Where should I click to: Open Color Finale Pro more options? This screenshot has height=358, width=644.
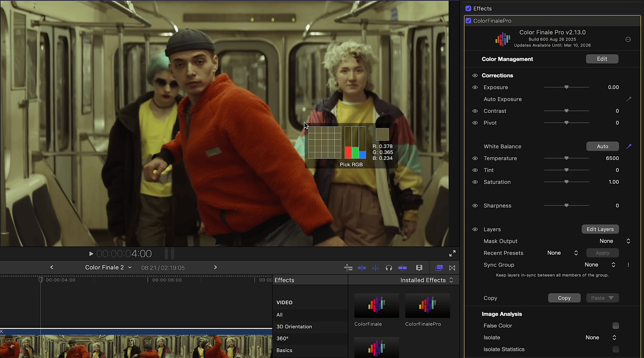tap(628, 40)
